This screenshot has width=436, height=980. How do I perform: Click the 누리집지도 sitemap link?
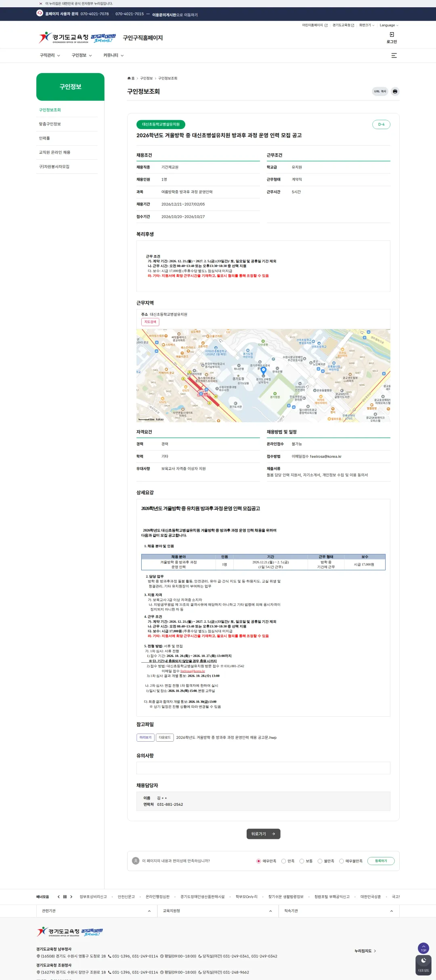tap(365, 951)
